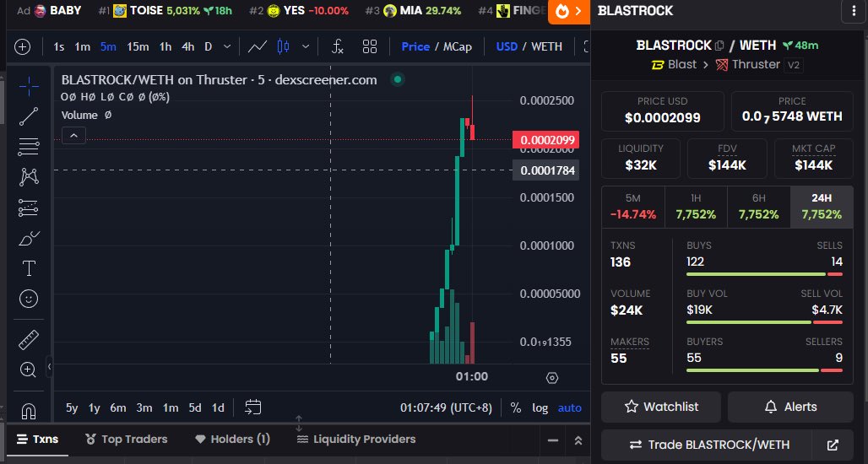Set chart range to 3m
The height and width of the screenshot is (464, 868).
point(144,408)
